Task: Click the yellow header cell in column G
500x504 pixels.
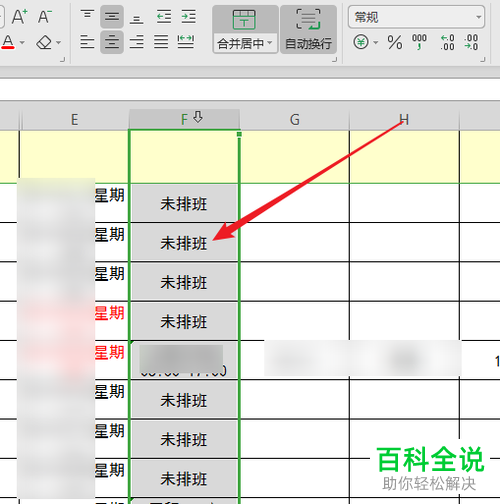Action: tap(294, 157)
